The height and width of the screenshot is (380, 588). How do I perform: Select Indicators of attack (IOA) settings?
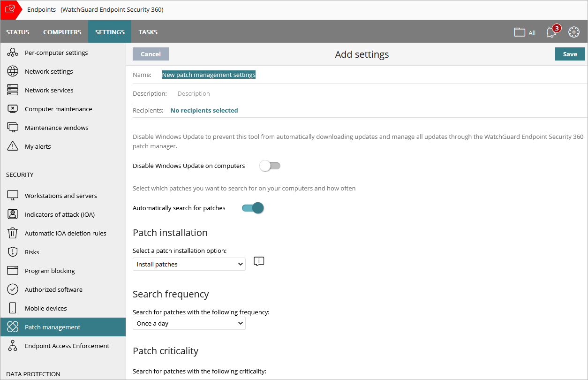(63, 214)
